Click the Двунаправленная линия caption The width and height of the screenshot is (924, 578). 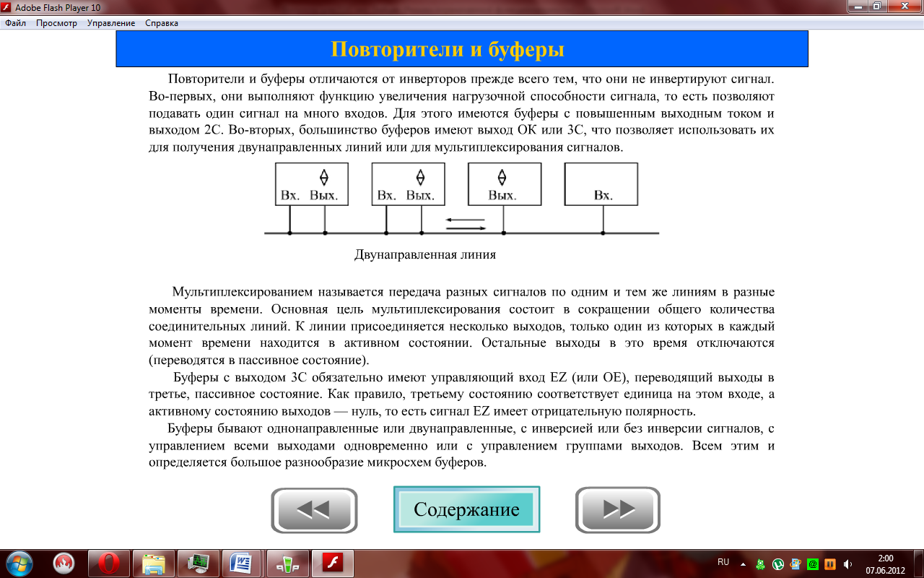(425, 254)
